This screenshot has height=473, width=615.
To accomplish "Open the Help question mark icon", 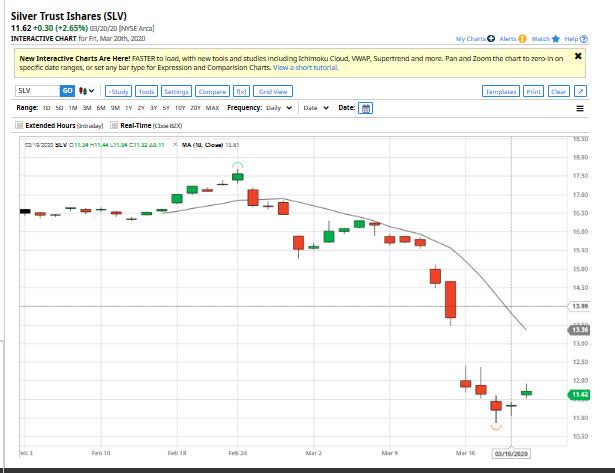I will tap(584, 39).
